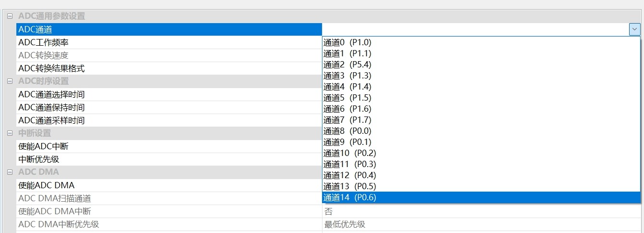Viewport: 644px width, 233px height.
Task: Select 通道0 (P1.0) from list
Action: (481, 42)
